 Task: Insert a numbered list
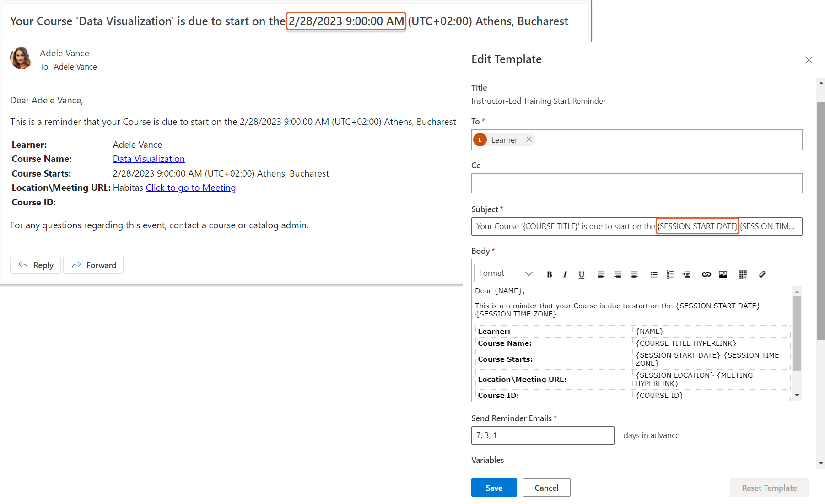670,274
